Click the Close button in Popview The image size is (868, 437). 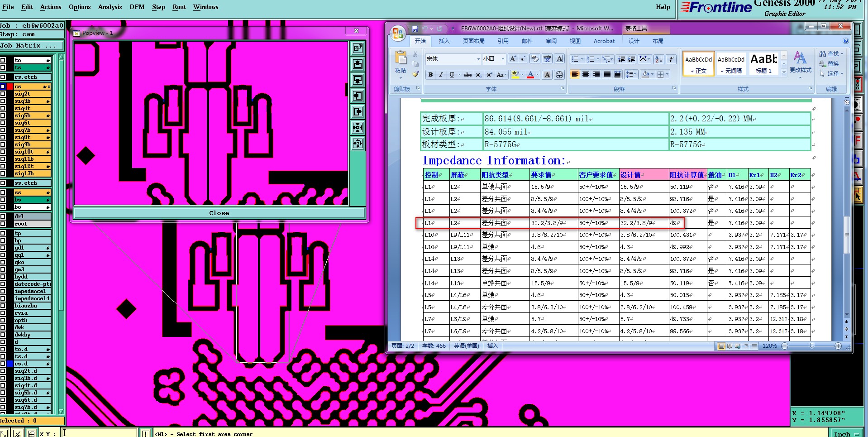click(219, 213)
